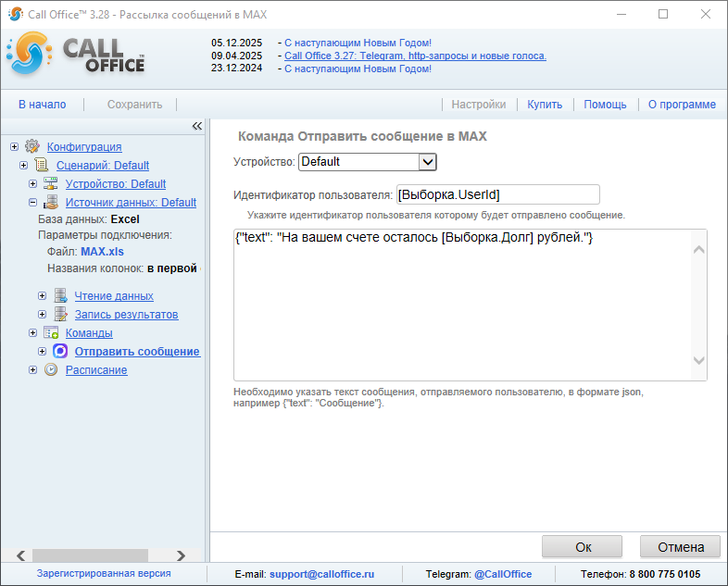Click the Команды icon in tree

tap(51, 332)
